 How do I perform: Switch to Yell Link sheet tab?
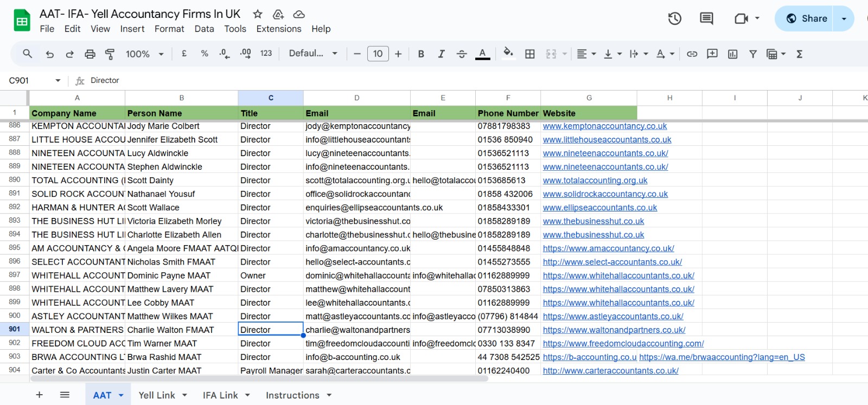pos(163,395)
